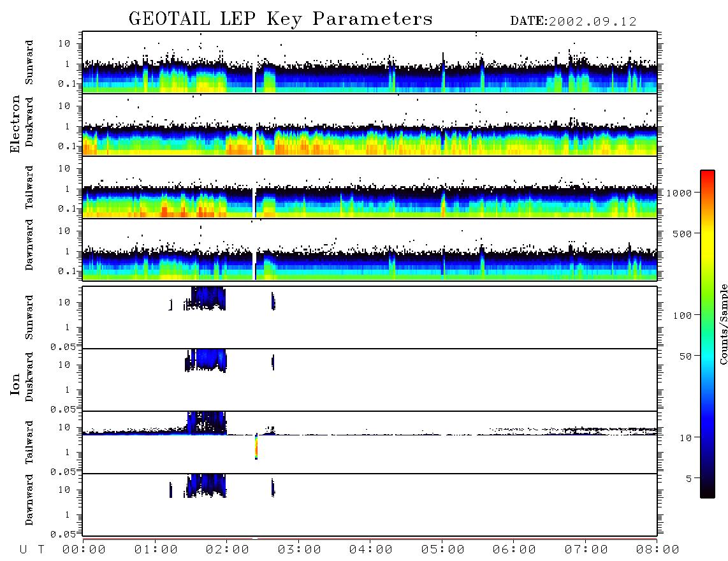The width and height of the screenshot is (728, 561).
Task: Select the Electron Dawnward panel label
Action: tap(29, 245)
